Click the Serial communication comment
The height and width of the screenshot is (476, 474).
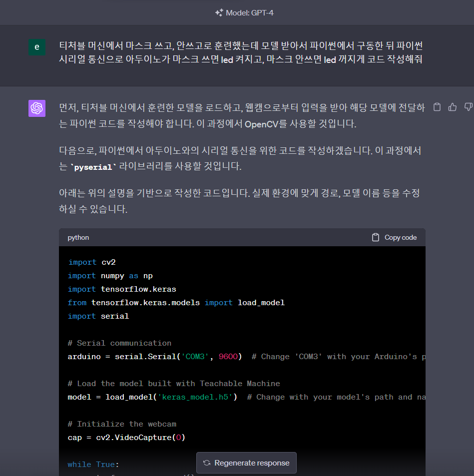click(120, 343)
